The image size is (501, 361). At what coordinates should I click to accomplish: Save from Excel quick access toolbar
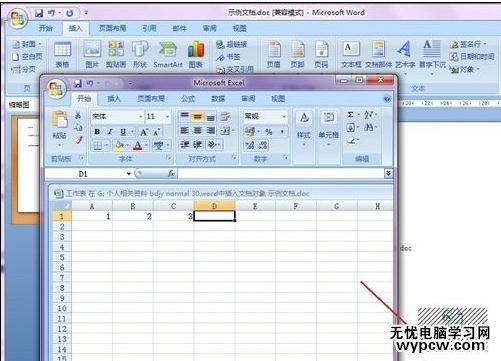pos(78,84)
